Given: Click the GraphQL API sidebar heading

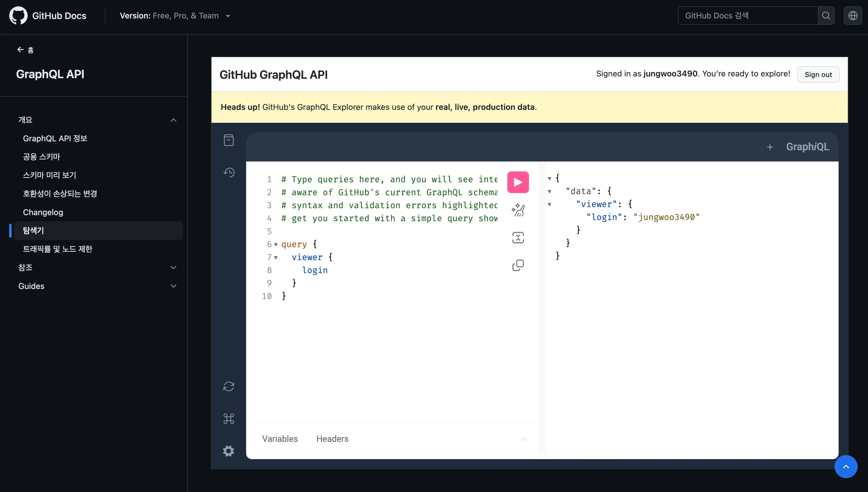Looking at the screenshot, I should click(x=50, y=74).
